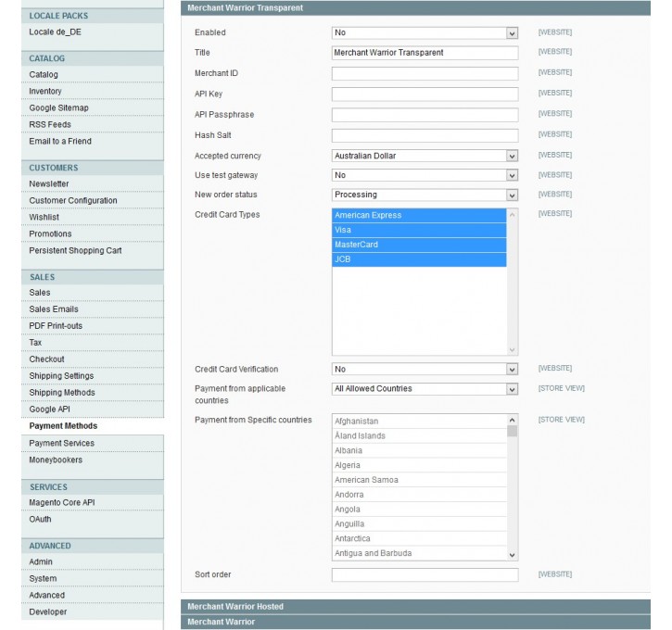The width and height of the screenshot is (672, 630).
Task: Select Antarctica in countries list
Action: pos(419,538)
